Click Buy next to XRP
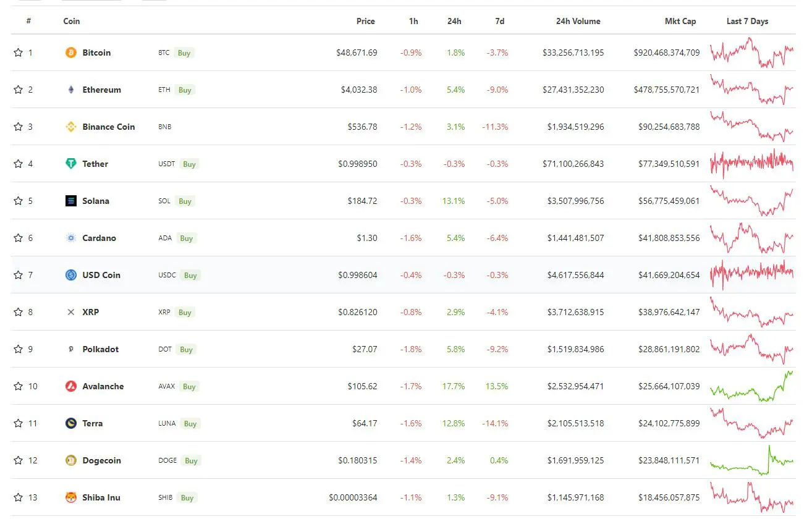This screenshot has height=519, width=812. (185, 313)
